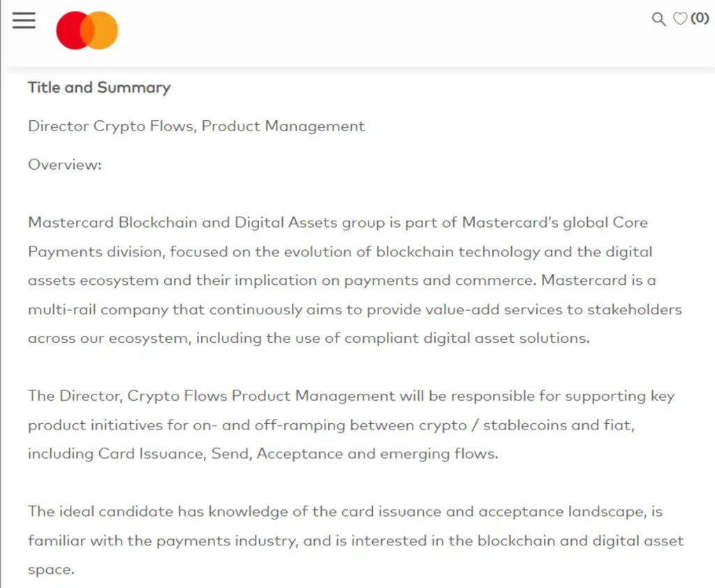Open search via the magnifier icon
Screen dimensions: 715x588
(658, 20)
